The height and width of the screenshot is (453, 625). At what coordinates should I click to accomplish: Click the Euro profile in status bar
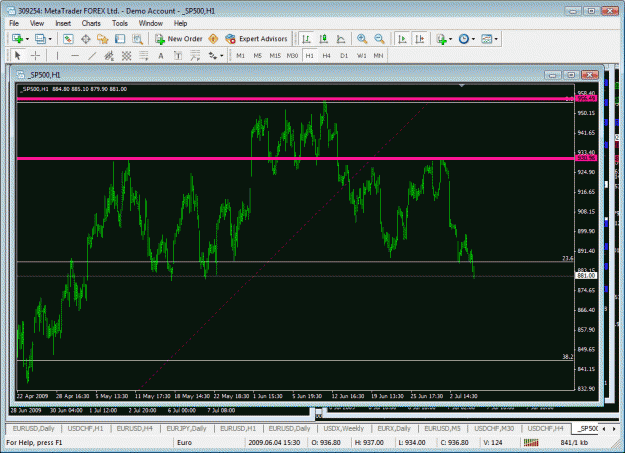185,443
